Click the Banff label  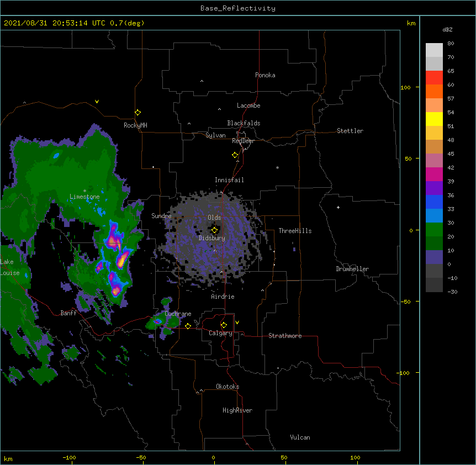coord(68,313)
